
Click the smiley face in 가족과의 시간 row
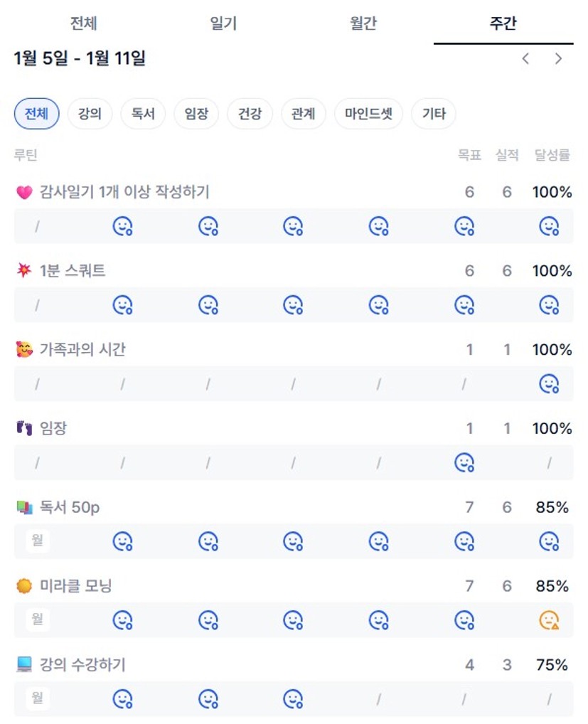(549, 384)
